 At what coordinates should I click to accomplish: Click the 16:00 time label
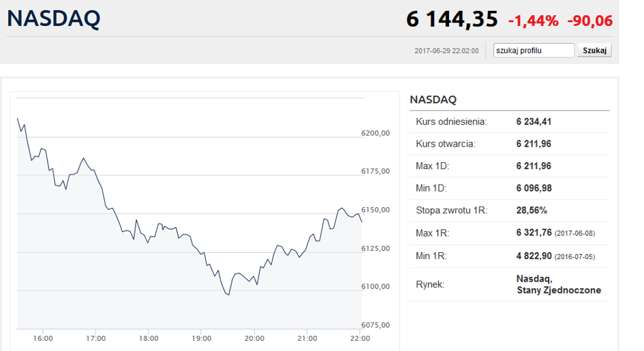coord(43,338)
